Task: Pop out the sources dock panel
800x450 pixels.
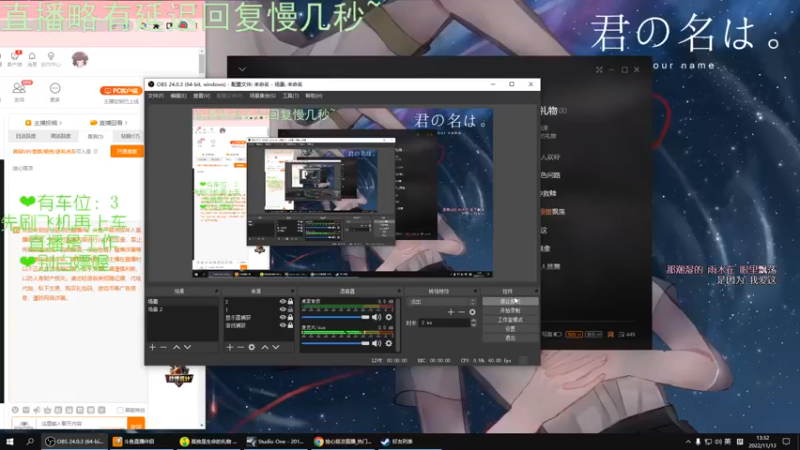Action: pyautogui.click(x=292, y=291)
